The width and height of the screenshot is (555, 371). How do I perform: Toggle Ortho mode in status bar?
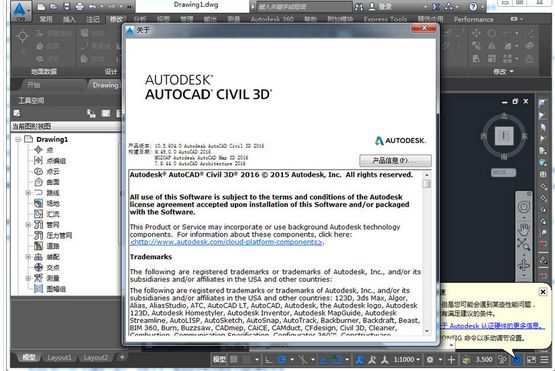(x=269, y=360)
